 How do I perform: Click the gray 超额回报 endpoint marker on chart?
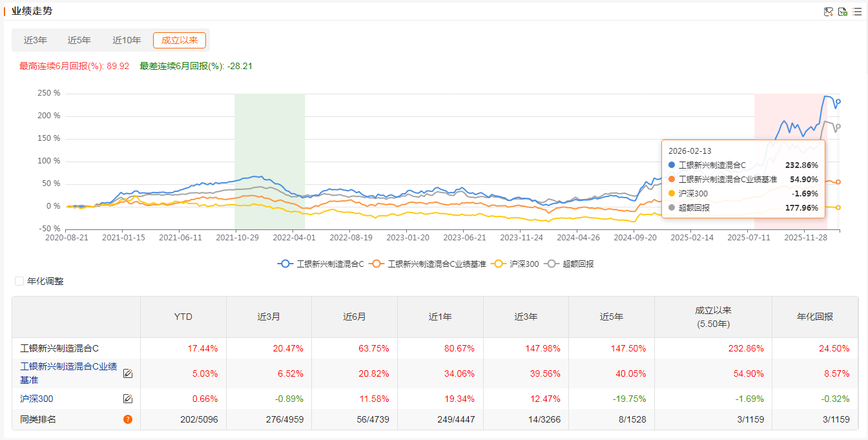point(838,126)
